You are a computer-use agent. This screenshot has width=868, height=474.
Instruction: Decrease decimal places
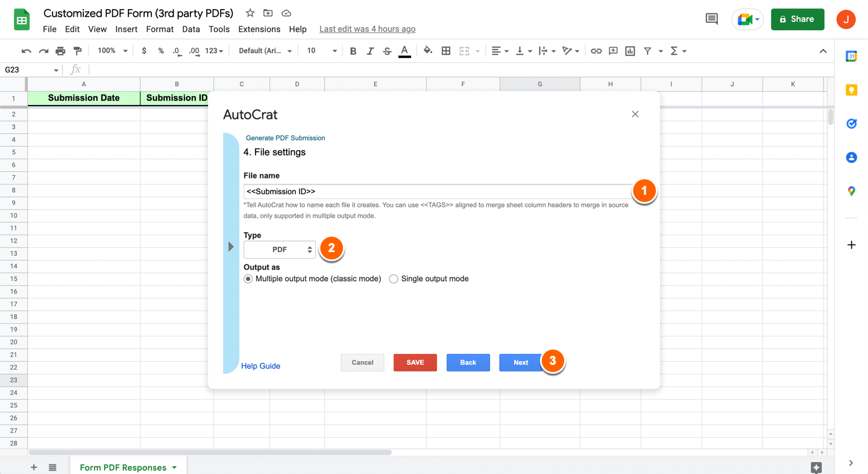coord(177,51)
